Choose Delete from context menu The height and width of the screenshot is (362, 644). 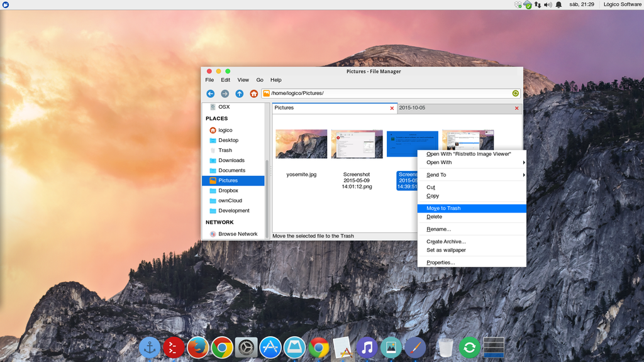[472, 217]
